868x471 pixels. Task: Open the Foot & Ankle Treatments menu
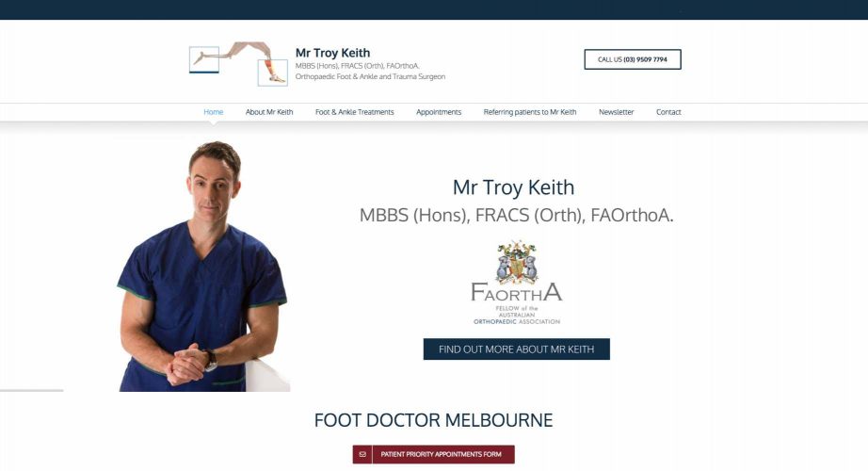[x=354, y=112]
